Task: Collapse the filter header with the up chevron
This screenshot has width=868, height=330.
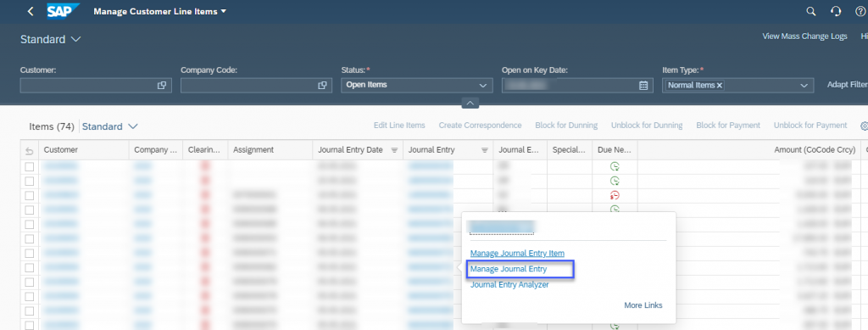Action: click(470, 103)
